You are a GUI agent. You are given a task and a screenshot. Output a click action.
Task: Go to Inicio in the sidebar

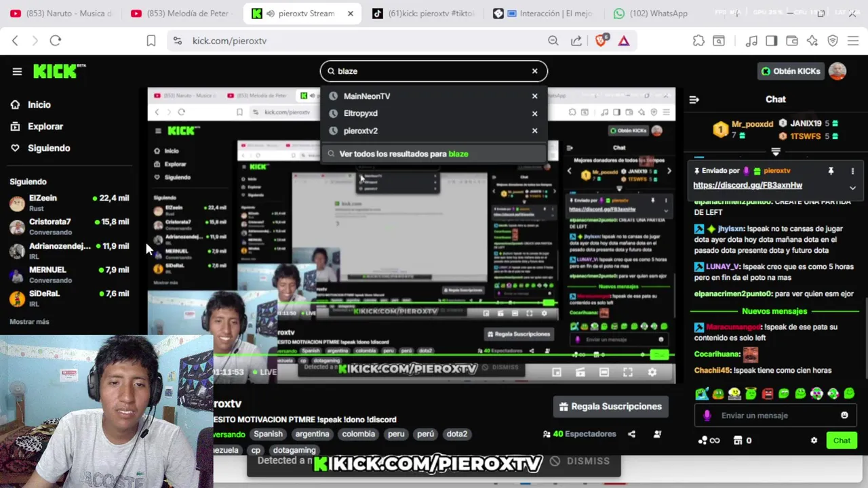39,104
